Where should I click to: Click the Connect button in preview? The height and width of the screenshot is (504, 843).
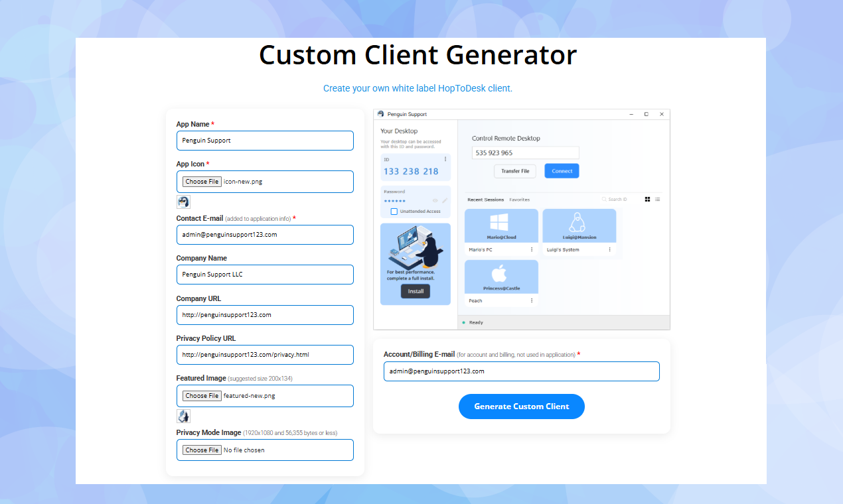click(562, 171)
